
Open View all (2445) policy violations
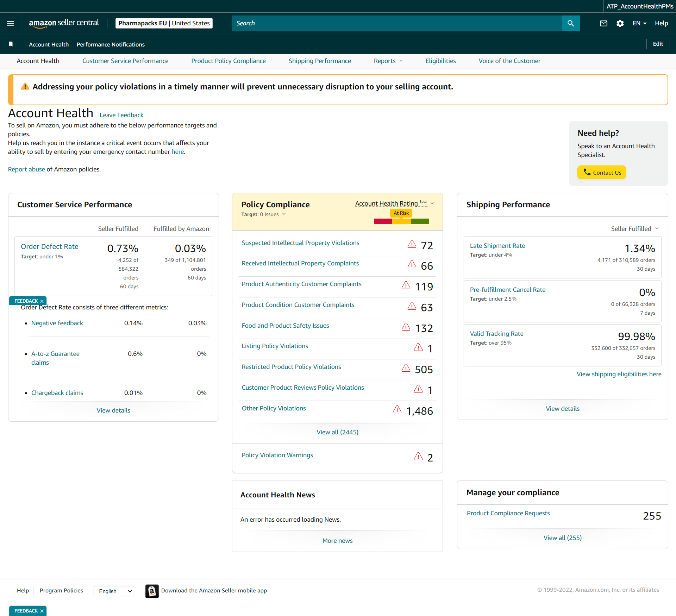coord(337,432)
